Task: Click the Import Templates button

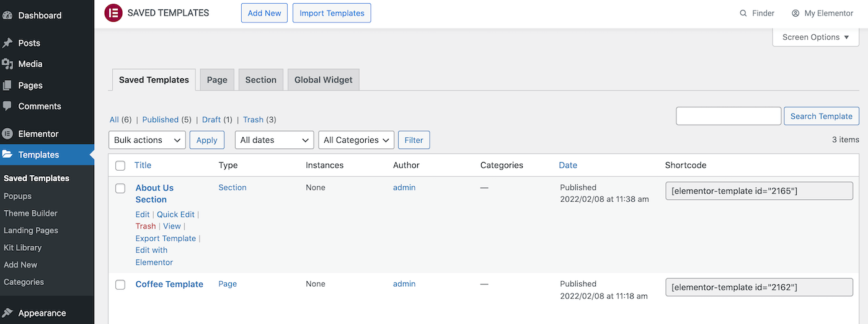Action: (332, 13)
